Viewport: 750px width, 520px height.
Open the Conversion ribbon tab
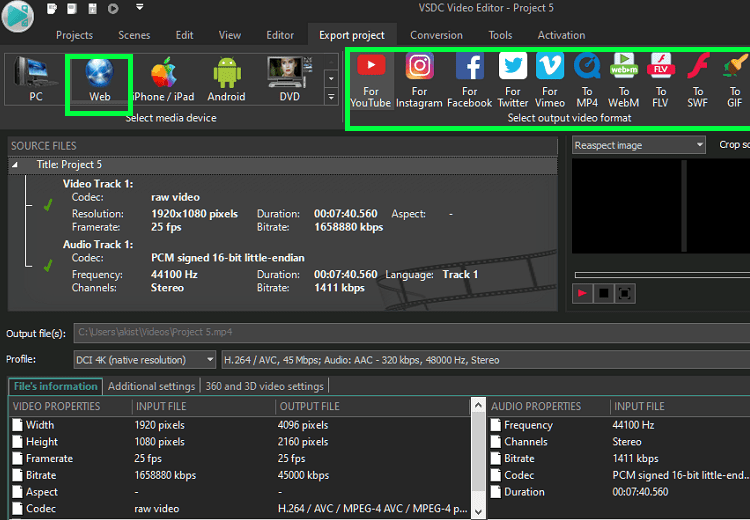[436, 35]
